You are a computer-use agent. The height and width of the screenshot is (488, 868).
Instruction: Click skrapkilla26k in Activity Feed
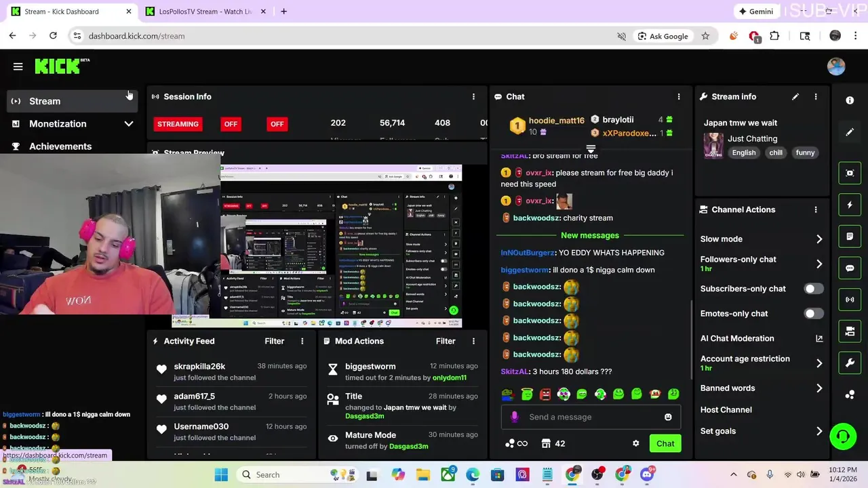pos(199,367)
